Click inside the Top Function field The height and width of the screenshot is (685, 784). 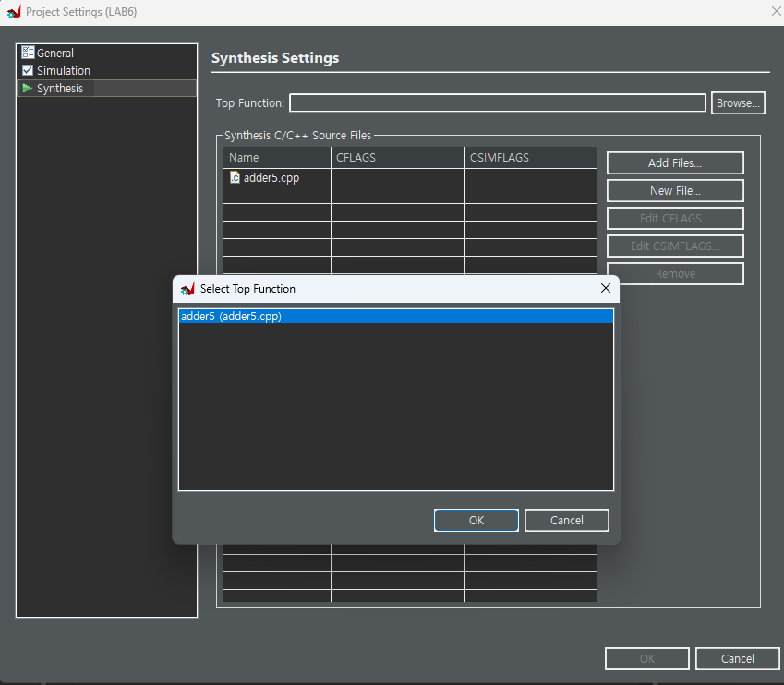498,103
